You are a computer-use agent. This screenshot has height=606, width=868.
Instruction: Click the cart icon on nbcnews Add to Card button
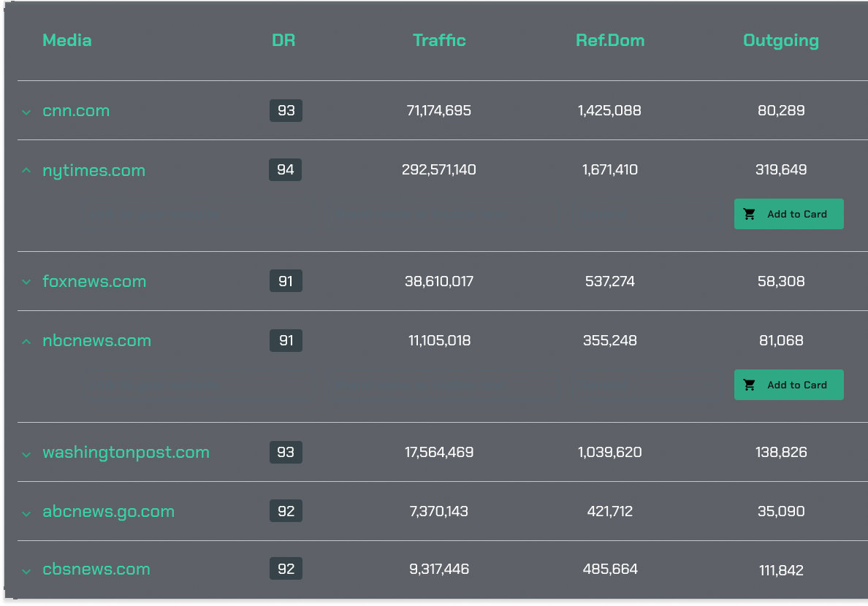tap(750, 384)
